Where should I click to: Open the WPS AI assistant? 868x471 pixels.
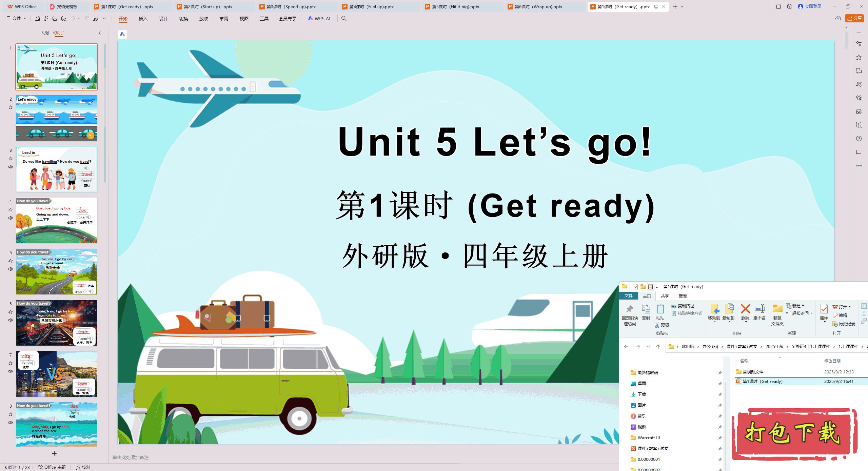pyautogui.click(x=319, y=19)
